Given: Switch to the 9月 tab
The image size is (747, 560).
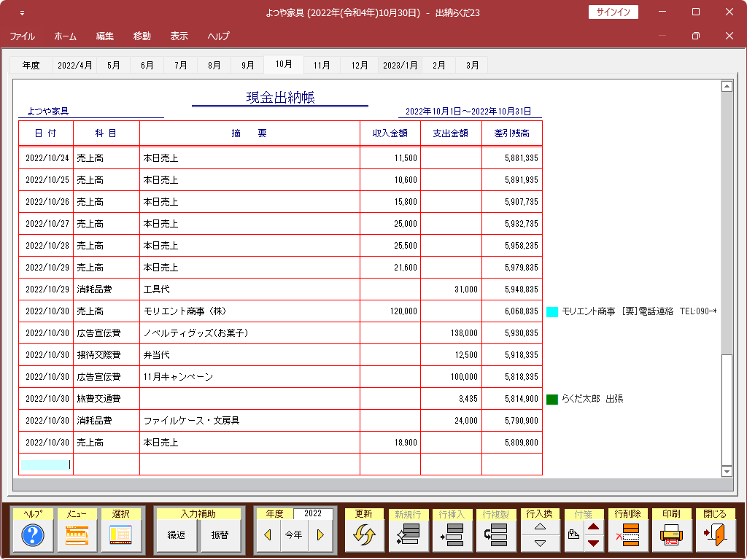Looking at the screenshot, I should tap(248, 65).
